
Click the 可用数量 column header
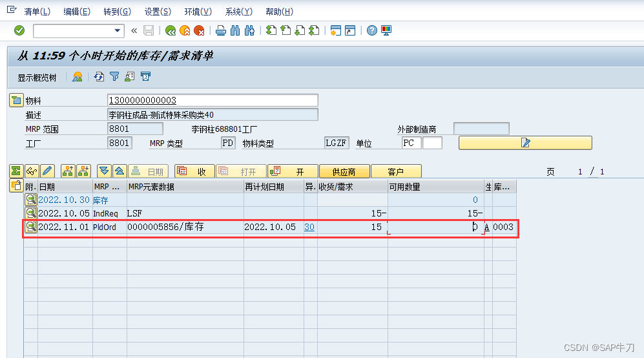[x=436, y=187]
